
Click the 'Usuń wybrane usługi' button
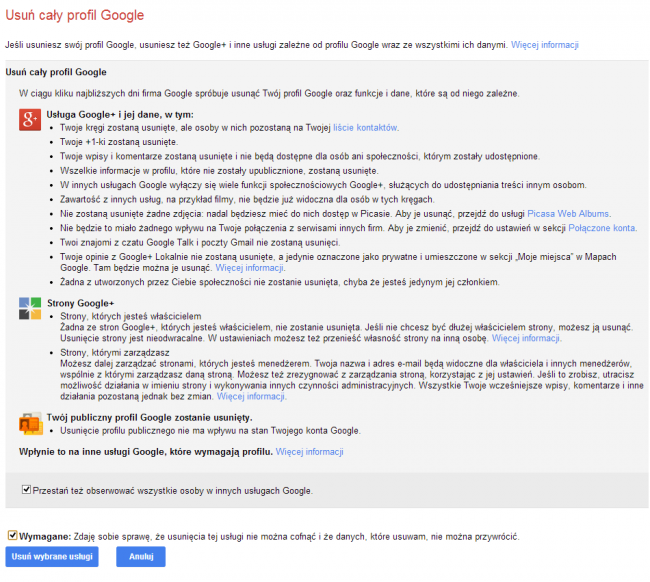pos(52,556)
